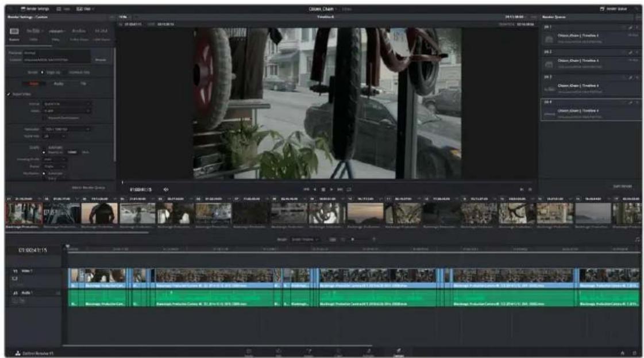Image resolution: width=644 pixels, height=358 pixels.
Task: Click the Audio 1 track header
Action: pyautogui.click(x=34, y=298)
